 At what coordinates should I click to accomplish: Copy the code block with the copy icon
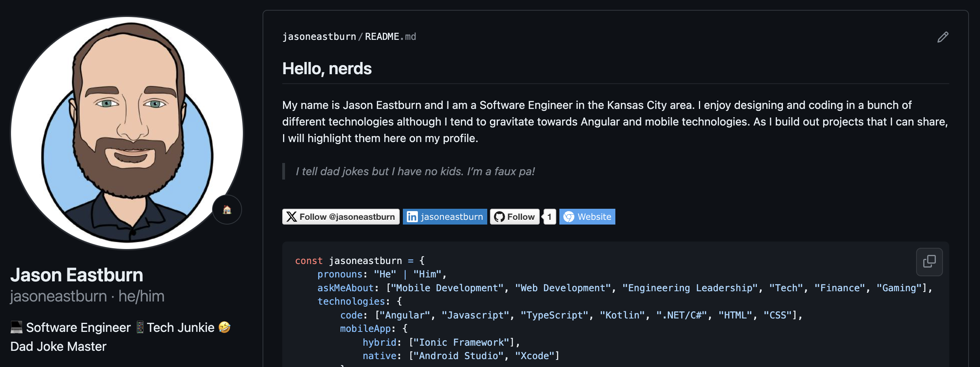(929, 262)
